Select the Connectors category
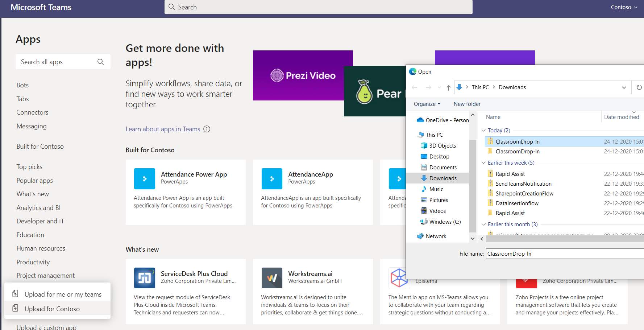The height and width of the screenshot is (330, 644). coord(32,112)
